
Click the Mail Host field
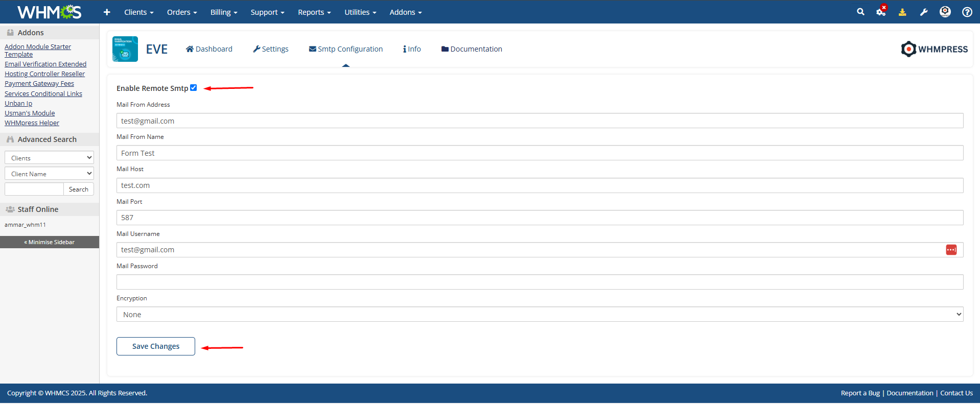tap(540, 185)
